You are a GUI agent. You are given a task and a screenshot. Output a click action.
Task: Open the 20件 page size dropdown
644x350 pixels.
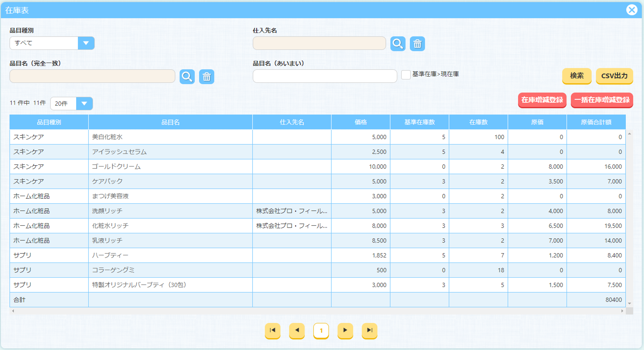click(x=71, y=103)
